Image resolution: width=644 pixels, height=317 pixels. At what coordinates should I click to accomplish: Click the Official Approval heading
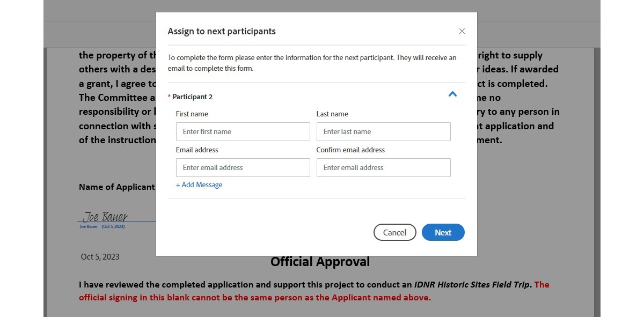pyautogui.click(x=320, y=262)
